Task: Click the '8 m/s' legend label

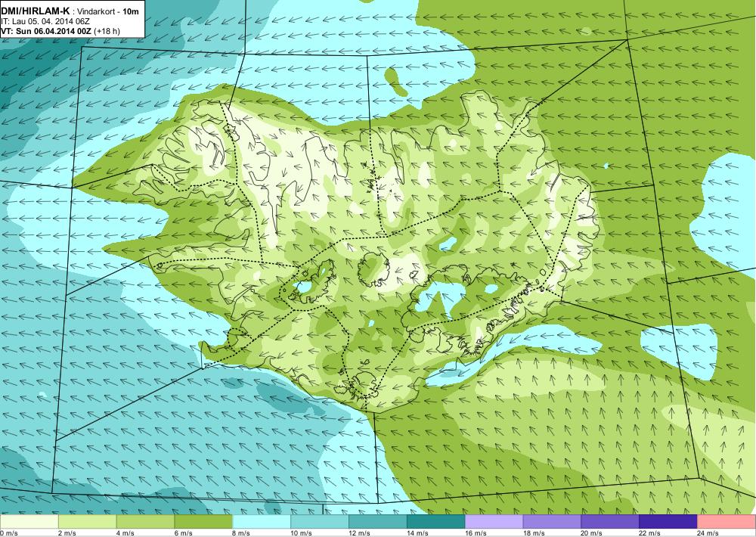Action: (242, 533)
